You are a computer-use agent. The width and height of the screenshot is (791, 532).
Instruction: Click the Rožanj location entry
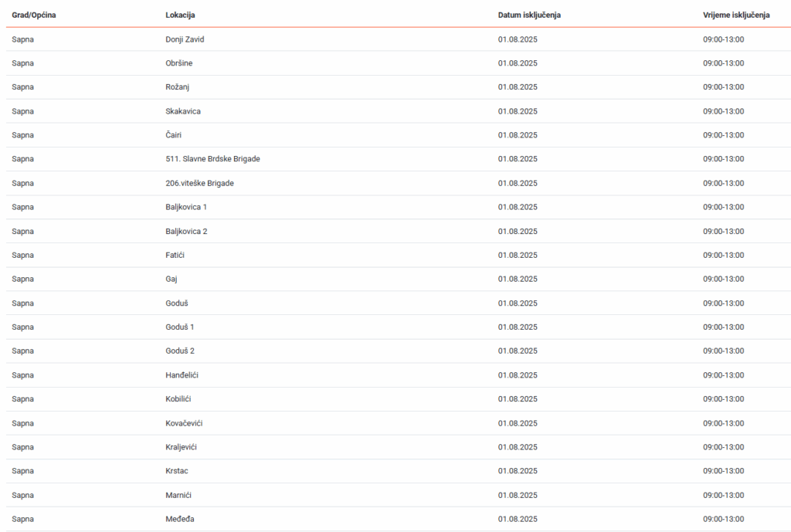(178, 87)
